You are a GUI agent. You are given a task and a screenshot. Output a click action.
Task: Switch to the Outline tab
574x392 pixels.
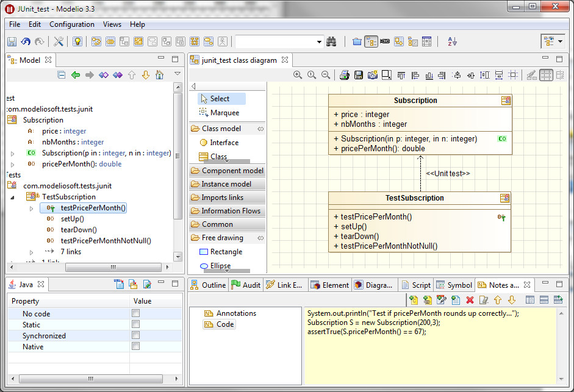[x=208, y=285]
